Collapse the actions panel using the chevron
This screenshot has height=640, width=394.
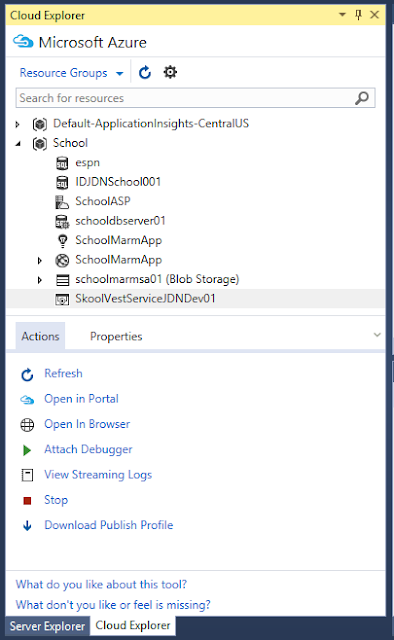[x=377, y=335]
